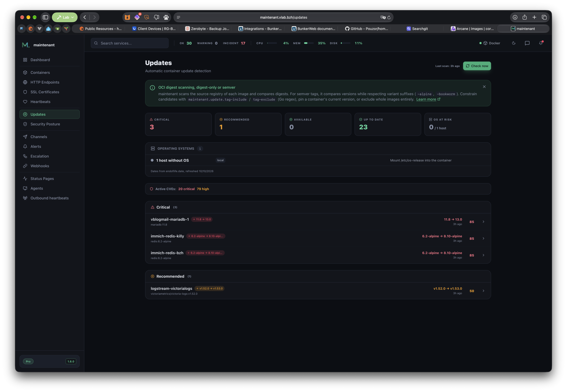Open a new browser tab
This screenshot has height=392, width=567.
(x=534, y=17)
